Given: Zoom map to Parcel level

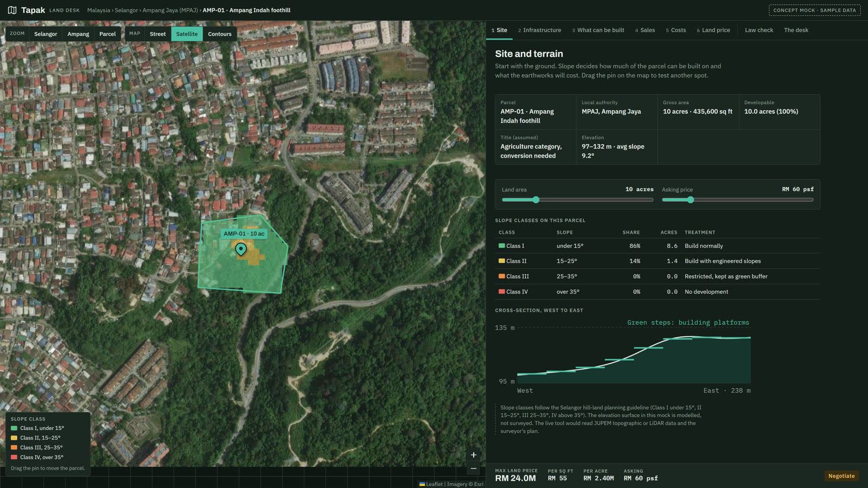Looking at the screenshot, I should point(107,34).
